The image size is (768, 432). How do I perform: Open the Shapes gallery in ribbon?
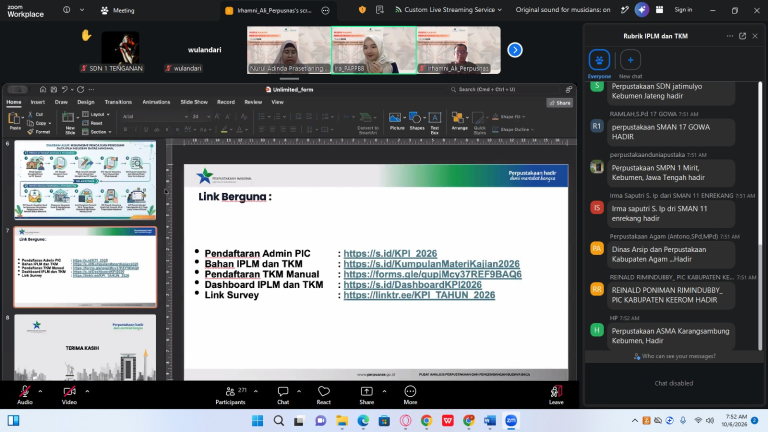click(417, 121)
